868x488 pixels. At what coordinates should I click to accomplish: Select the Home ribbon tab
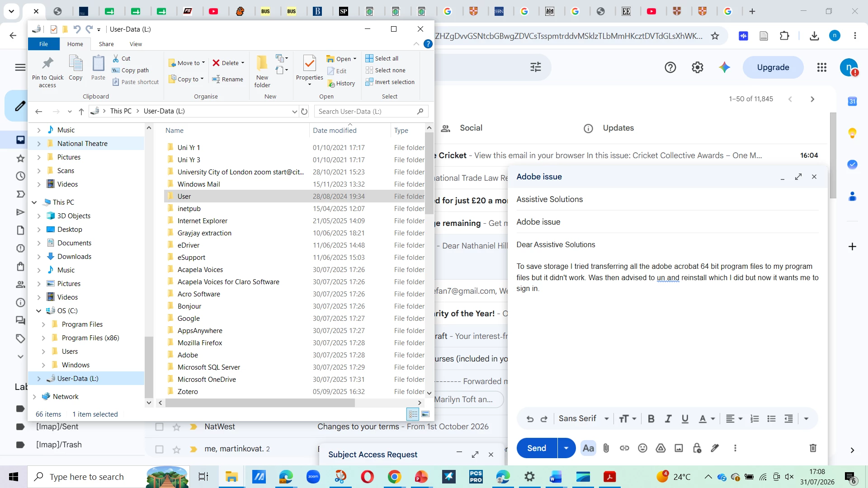tap(75, 44)
